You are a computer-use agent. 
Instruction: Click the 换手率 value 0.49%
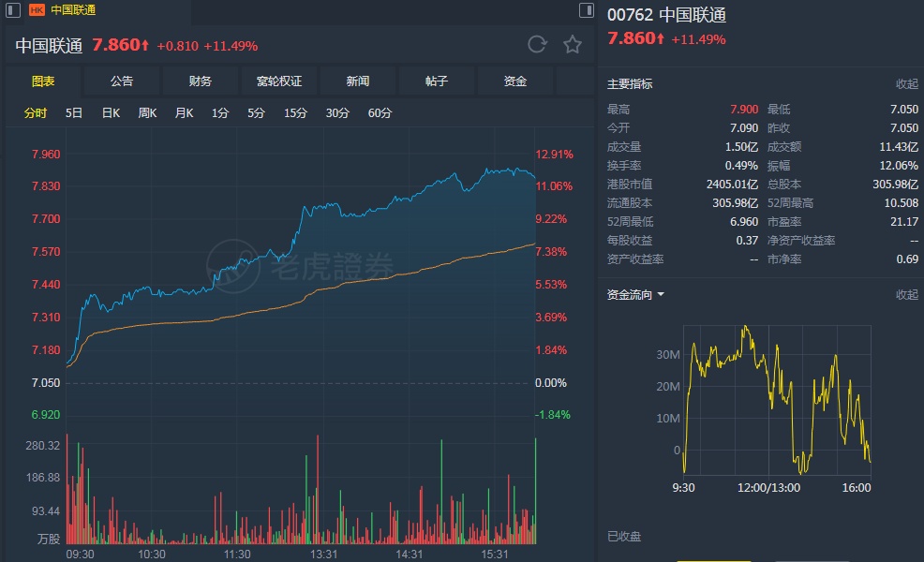pos(741,166)
